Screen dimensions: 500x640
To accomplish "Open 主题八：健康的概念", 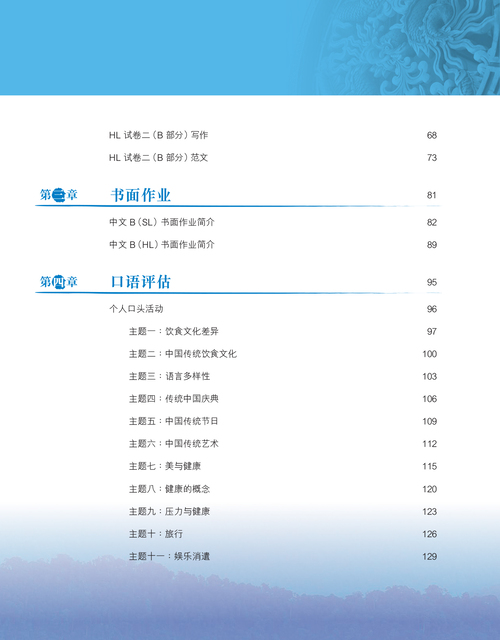I will pos(169,489).
